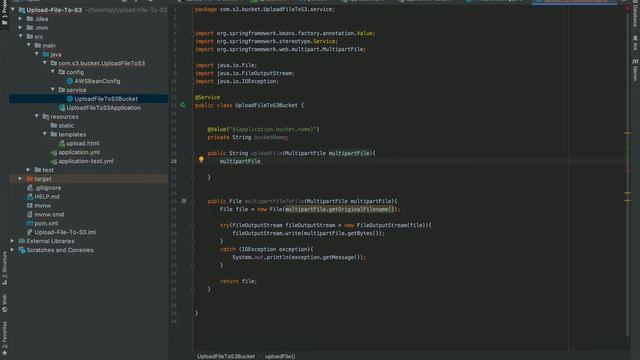Click the UploadFileToS3Application Spring class icon
The image size is (640, 360).
62,108
